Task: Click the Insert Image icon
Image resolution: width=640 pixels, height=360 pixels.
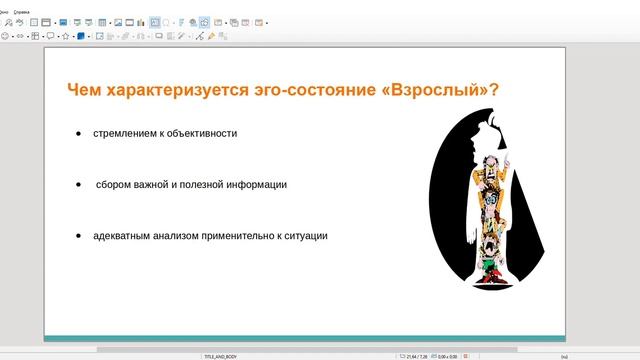Action: click(118, 23)
